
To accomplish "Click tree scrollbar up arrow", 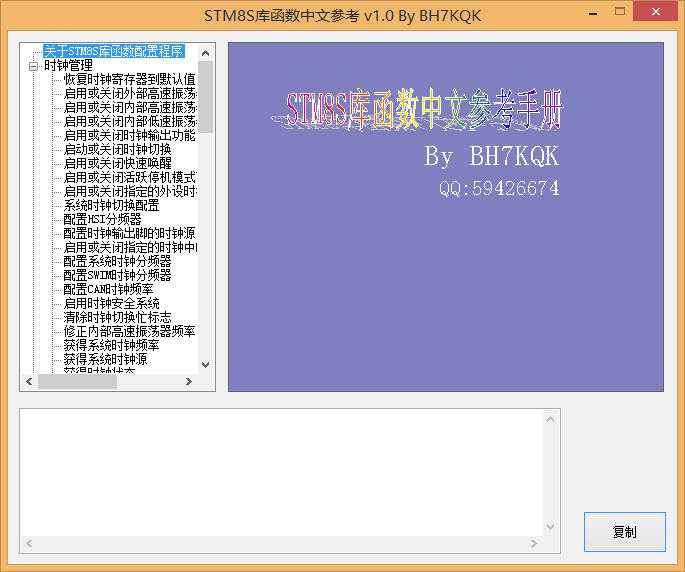I will pyautogui.click(x=205, y=53).
